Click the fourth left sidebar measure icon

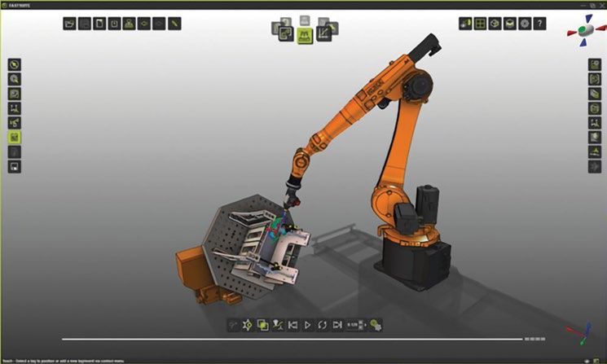(15, 108)
